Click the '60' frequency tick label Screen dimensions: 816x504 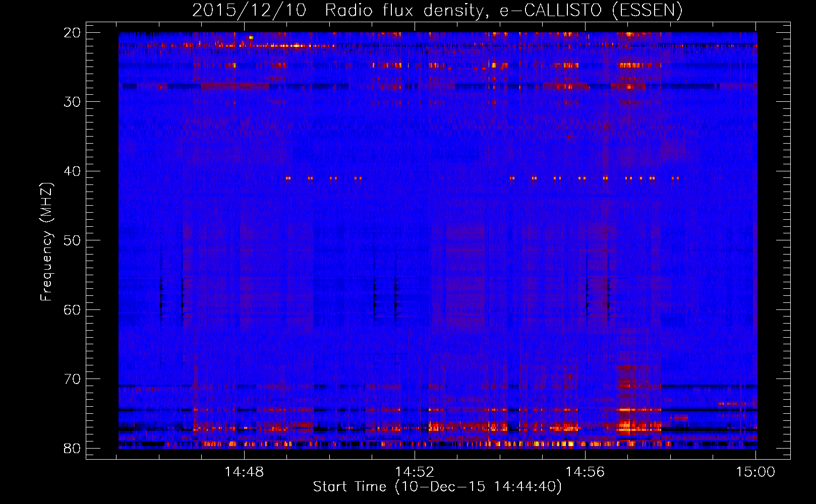point(73,309)
